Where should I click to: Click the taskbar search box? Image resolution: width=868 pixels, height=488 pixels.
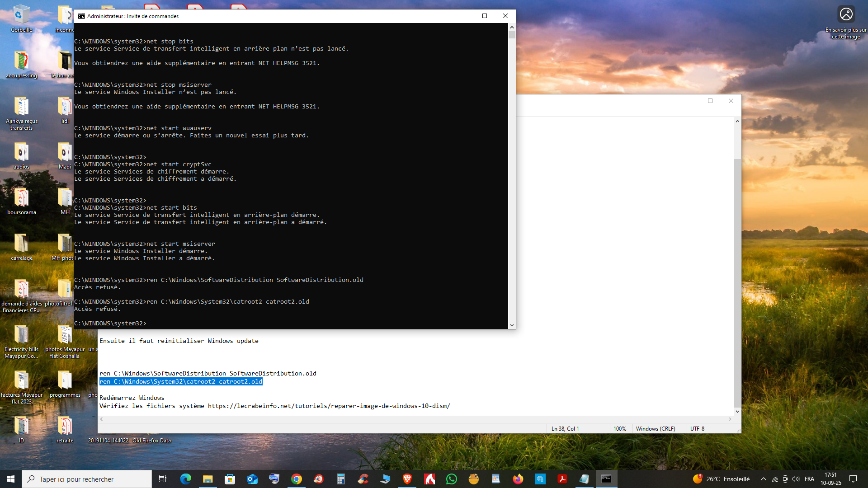point(87,479)
